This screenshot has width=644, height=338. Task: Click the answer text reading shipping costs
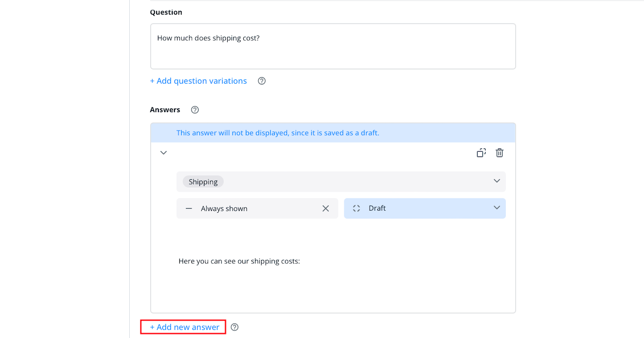click(x=239, y=261)
